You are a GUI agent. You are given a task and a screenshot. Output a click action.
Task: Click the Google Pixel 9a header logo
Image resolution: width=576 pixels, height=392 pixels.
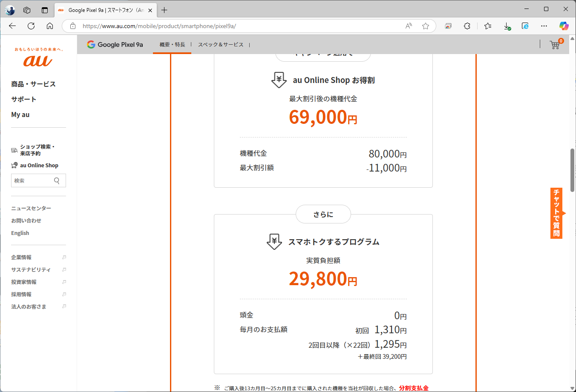(x=115, y=44)
